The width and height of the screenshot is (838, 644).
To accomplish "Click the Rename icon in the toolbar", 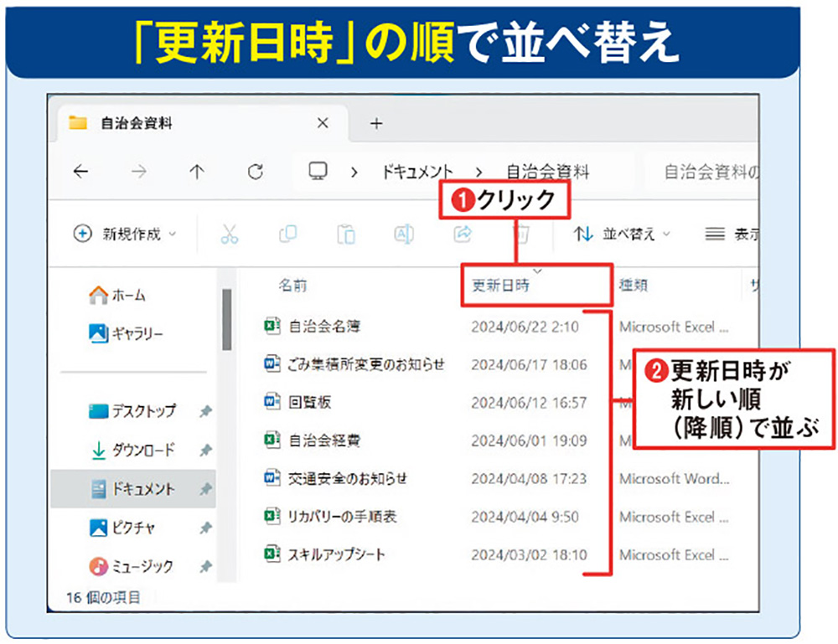I will coord(403,235).
